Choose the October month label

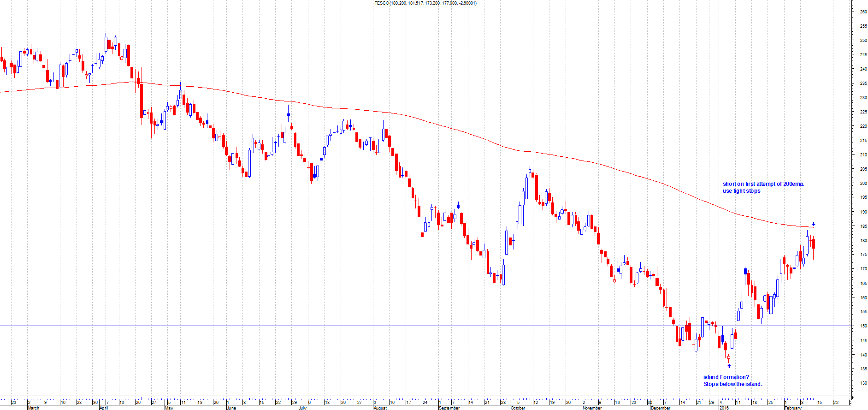click(518, 408)
